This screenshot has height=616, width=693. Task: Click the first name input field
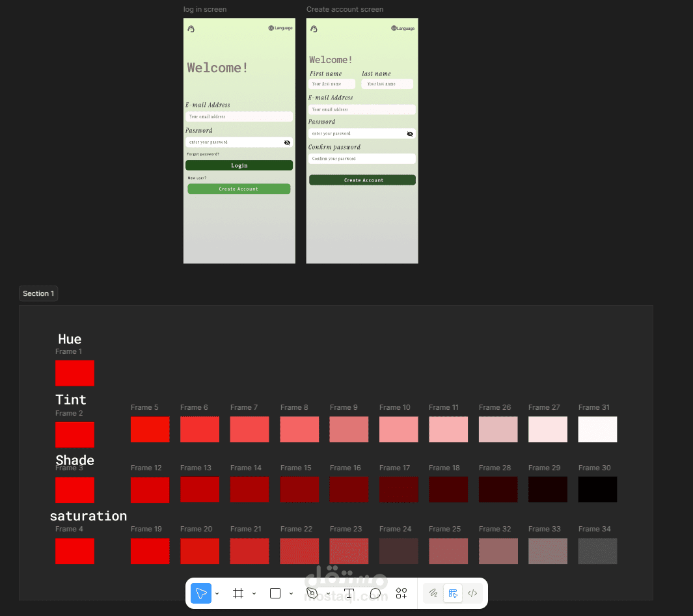click(332, 84)
